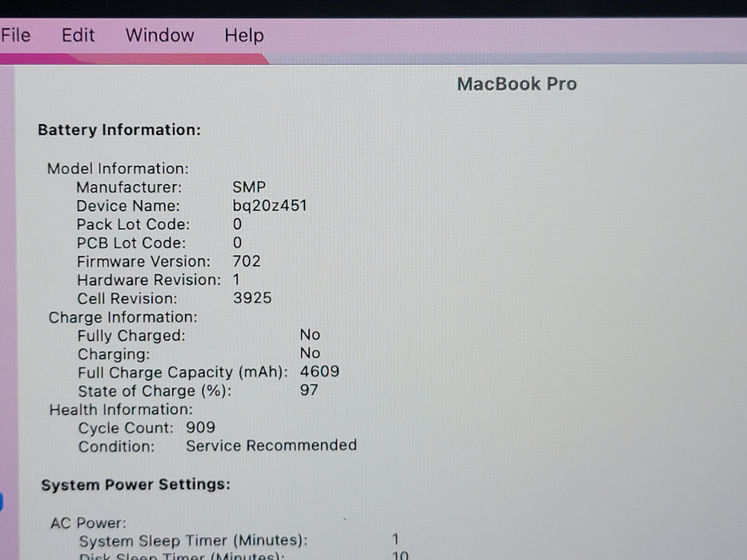Screen dimensions: 747x560
Task: Select the Pack Lot Code value 0
Action: [237, 224]
